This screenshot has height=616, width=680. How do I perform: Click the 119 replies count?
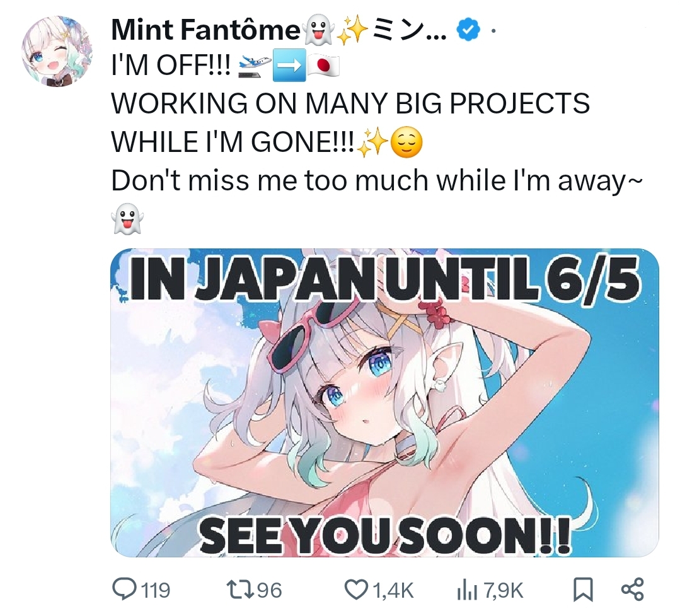click(156, 590)
